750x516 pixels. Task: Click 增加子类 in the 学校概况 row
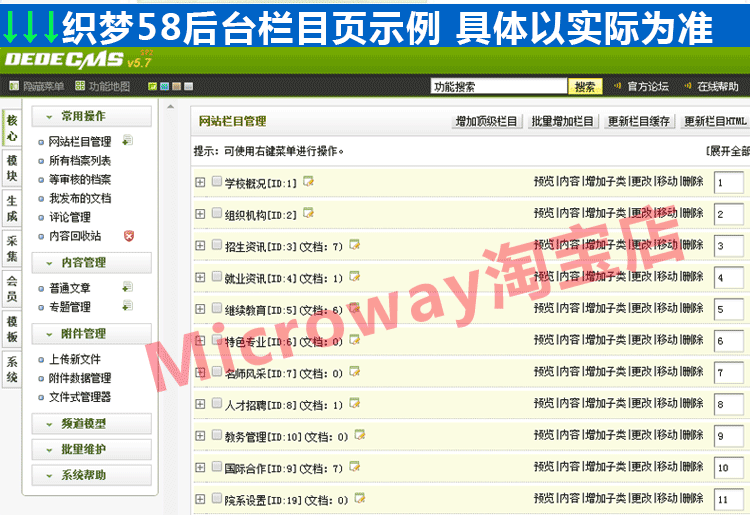(x=605, y=181)
